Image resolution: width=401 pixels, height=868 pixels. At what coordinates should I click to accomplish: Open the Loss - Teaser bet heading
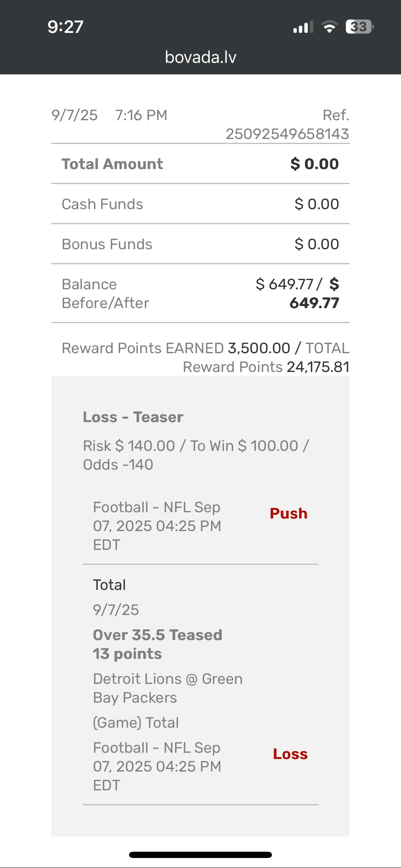point(133,417)
